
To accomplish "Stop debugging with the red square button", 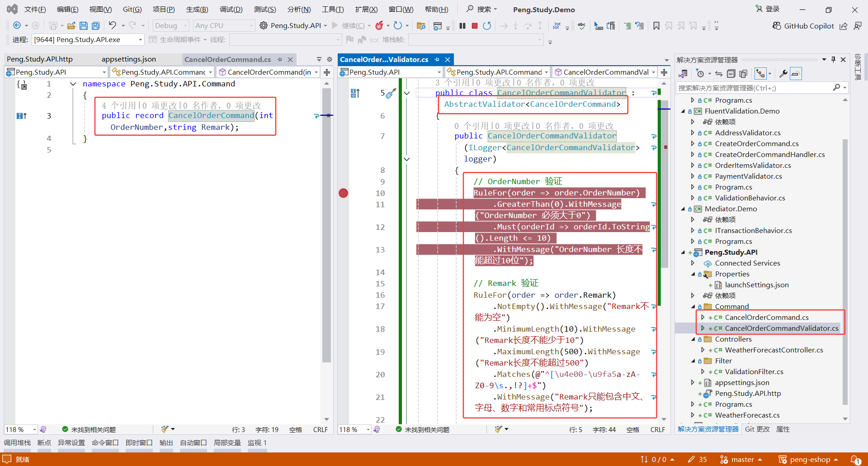I will click(x=474, y=26).
